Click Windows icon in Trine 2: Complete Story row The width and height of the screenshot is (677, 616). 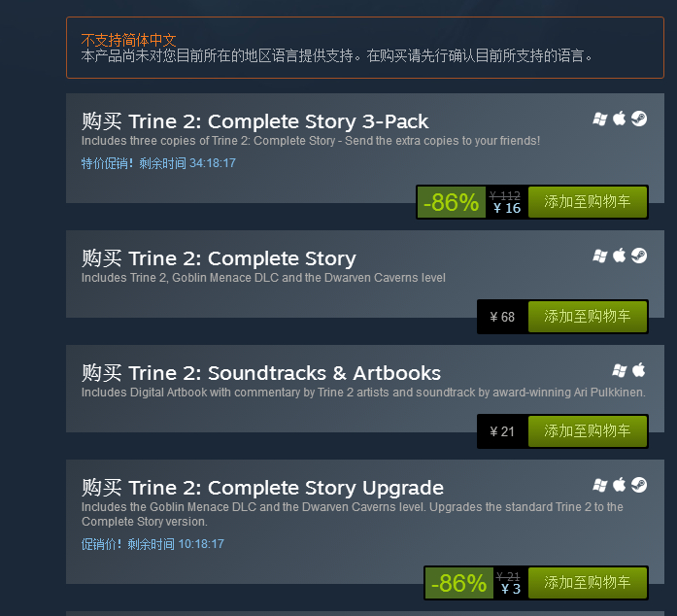[600, 256]
